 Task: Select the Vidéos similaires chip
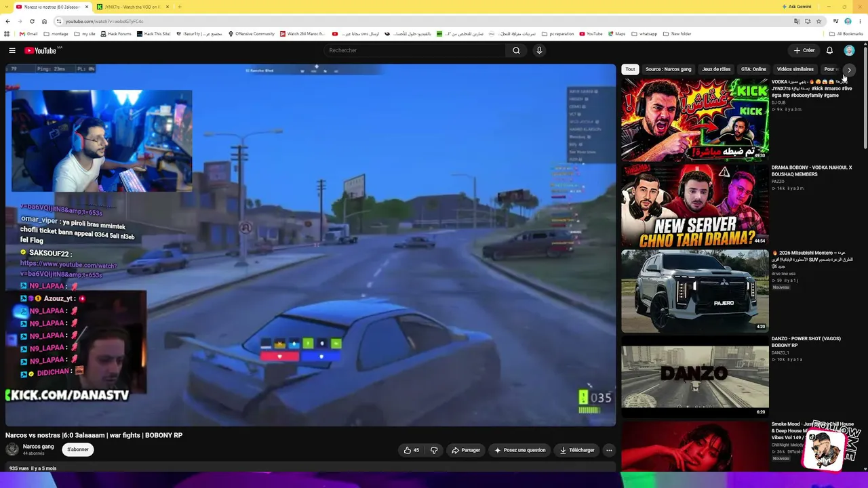click(795, 69)
